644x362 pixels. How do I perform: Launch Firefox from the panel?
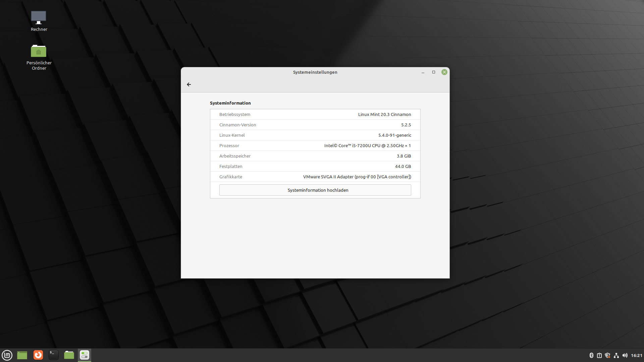tap(38, 355)
